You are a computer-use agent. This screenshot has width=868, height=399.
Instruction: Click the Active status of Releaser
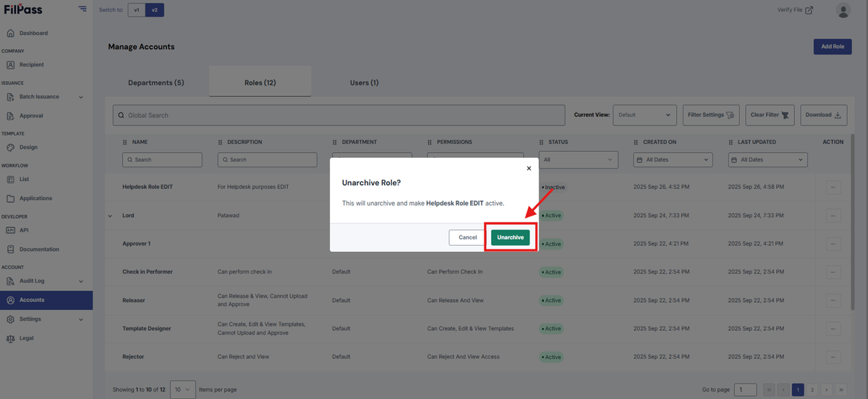pyautogui.click(x=551, y=301)
